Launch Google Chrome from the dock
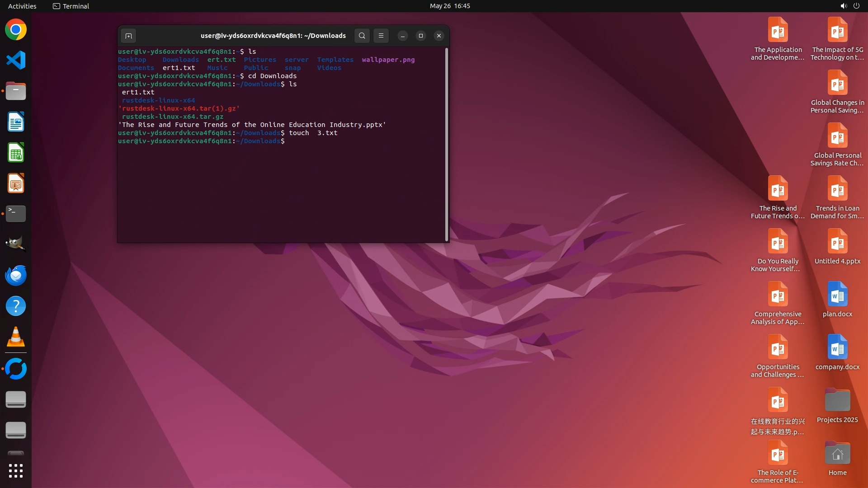This screenshot has width=868, height=488. click(x=16, y=30)
